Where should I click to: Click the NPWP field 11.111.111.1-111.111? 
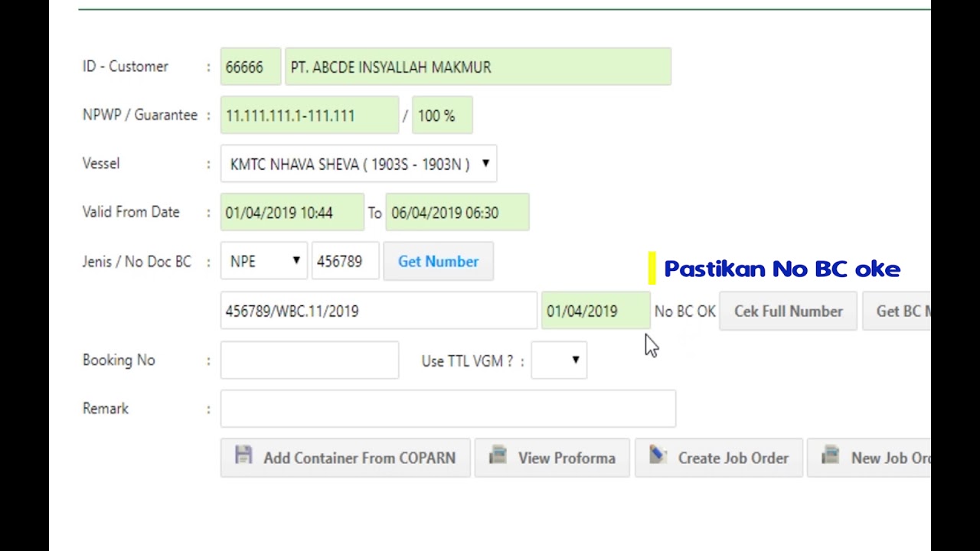click(309, 116)
